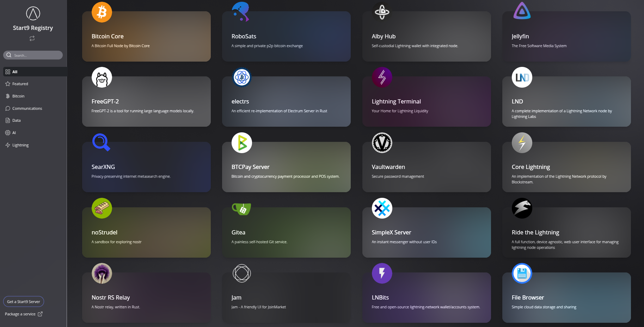Select the FreeGPT-2 cat icon
Screen dimensions: 644x327
tap(102, 77)
